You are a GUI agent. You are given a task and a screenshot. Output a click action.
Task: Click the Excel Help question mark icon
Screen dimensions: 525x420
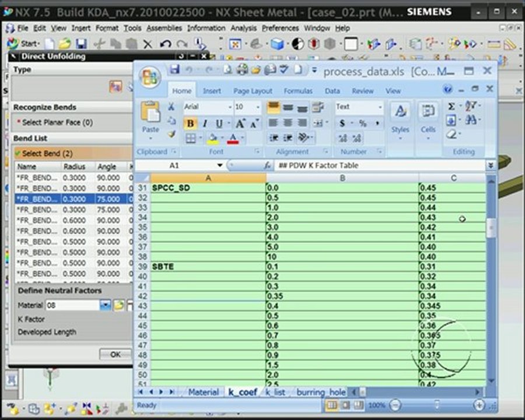tap(447, 89)
